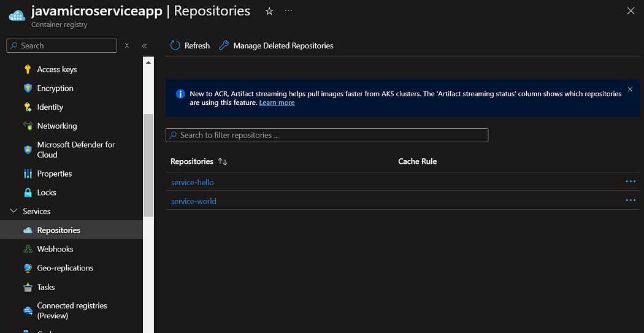Go to Identity settings
This screenshot has width=644, height=333.
tap(50, 107)
